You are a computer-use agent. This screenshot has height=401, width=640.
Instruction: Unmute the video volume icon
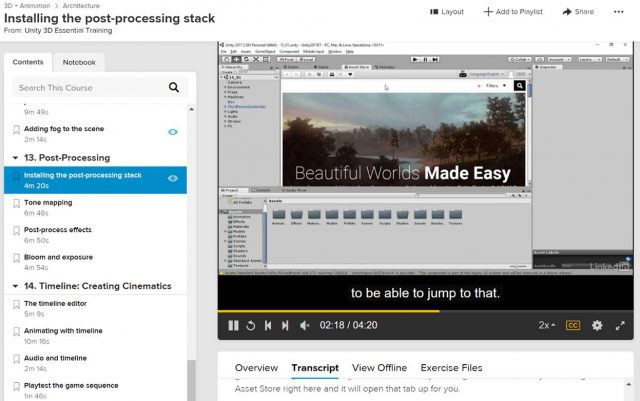point(304,325)
